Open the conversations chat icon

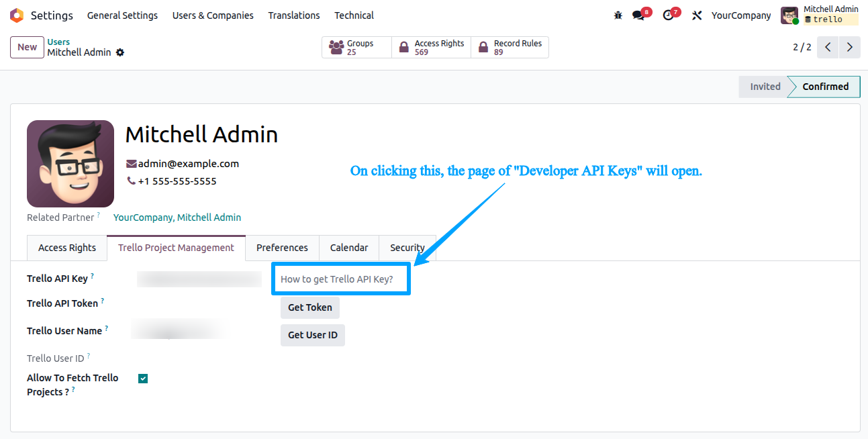coord(638,15)
